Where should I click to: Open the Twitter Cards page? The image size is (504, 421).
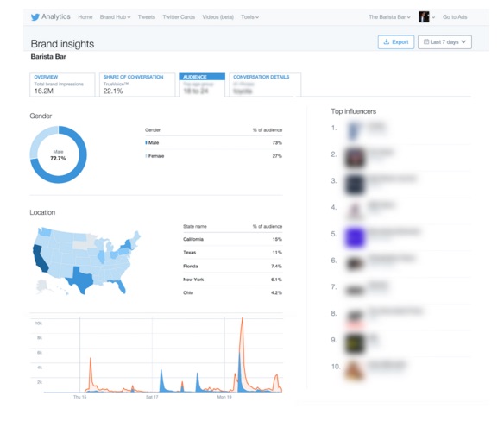(x=179, y=17)
